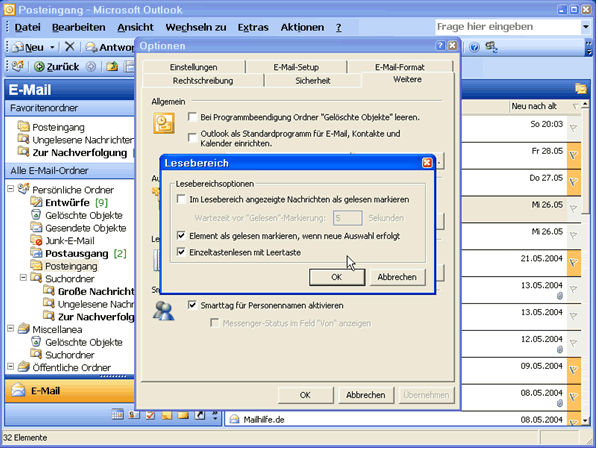Viewport: 598px width, 449px height.
Task: Open navigation pane configure buttons chevron
Action: 215,415
